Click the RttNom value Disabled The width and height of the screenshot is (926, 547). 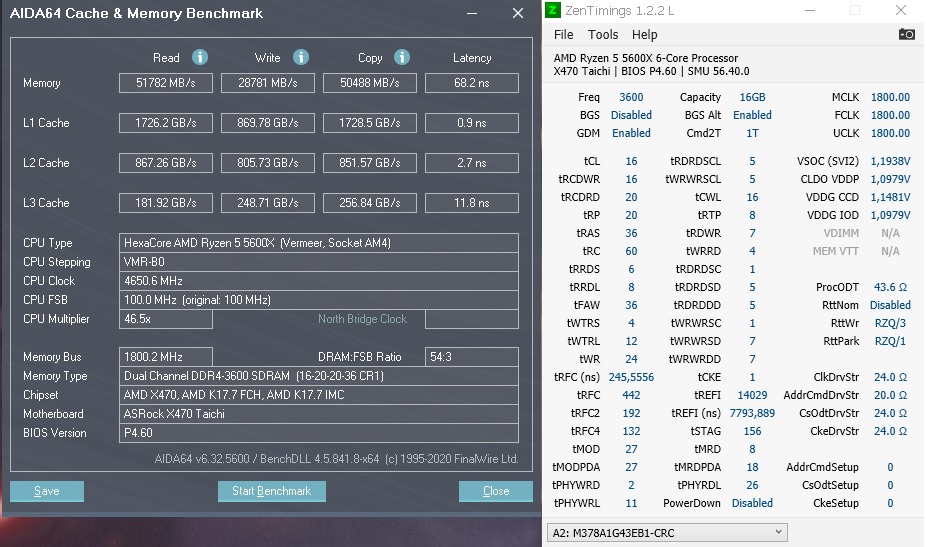(x=891, y=305)
